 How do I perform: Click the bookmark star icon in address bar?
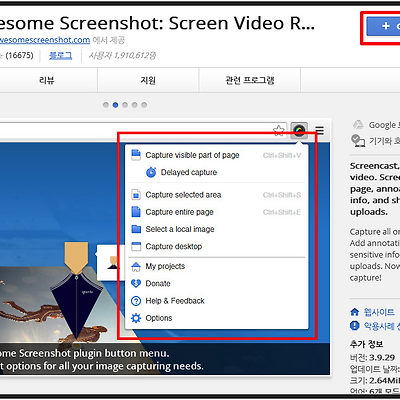[x=279, y=131]
